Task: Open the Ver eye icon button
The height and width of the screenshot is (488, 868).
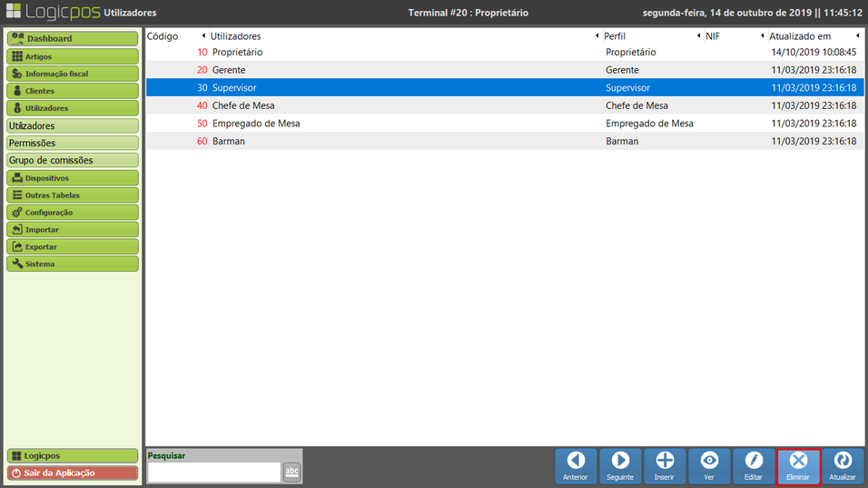Action: coord(709,466)
